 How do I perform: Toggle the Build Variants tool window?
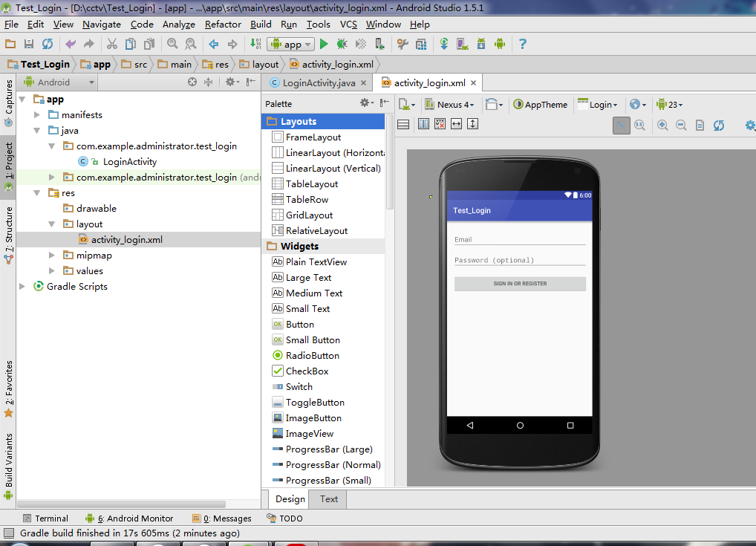pyautogui.click(x=9, y=466)
